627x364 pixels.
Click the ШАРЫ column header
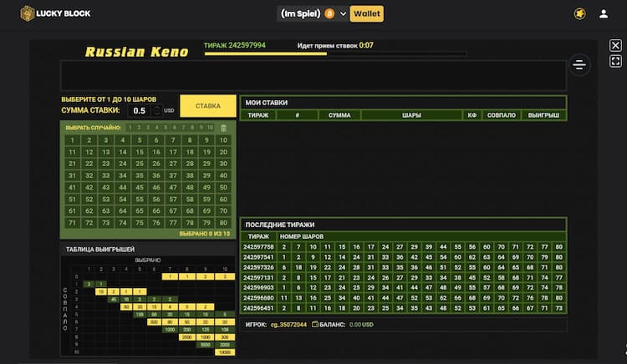[x=411, y=115]
